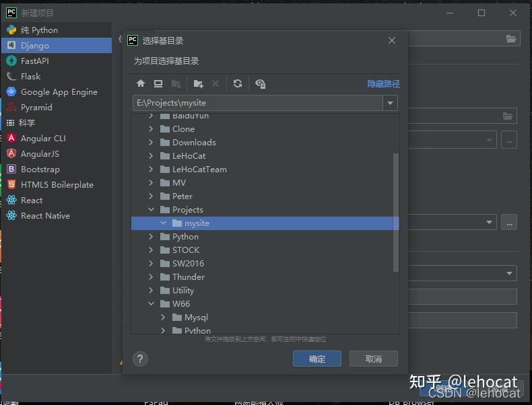Close the 选择基目录 dialog

click(392, 40)
